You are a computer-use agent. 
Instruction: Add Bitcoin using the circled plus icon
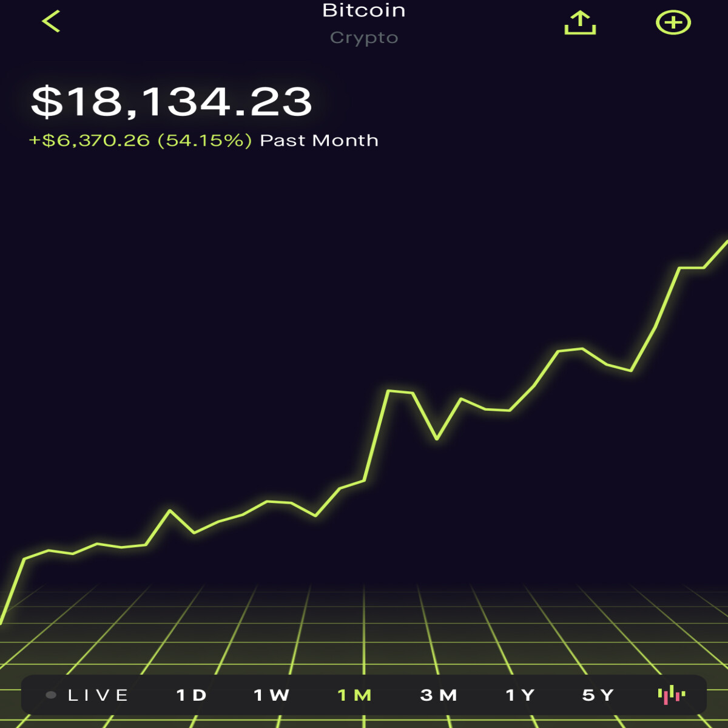pos(673,22)
